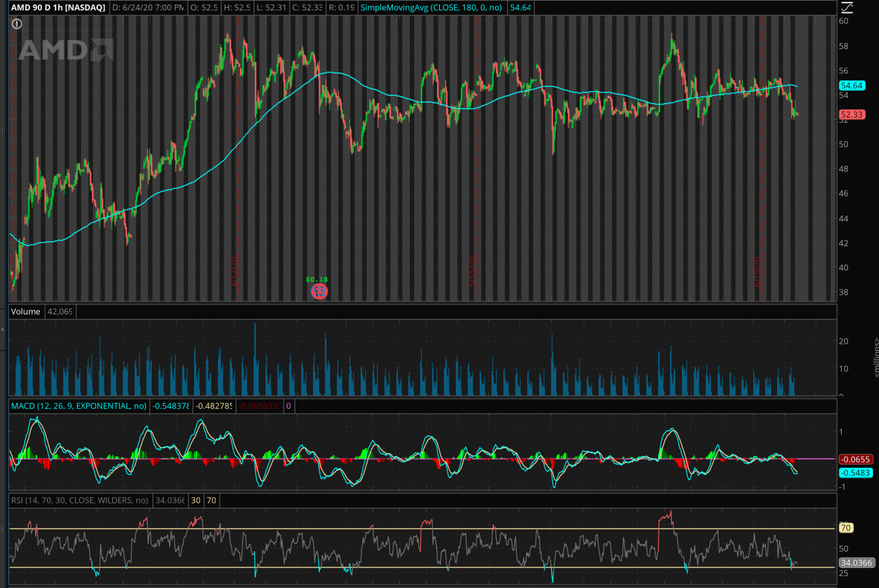
Task: Click the date field D: 6/24/20 7:00 PM
Action: (148, 8)
